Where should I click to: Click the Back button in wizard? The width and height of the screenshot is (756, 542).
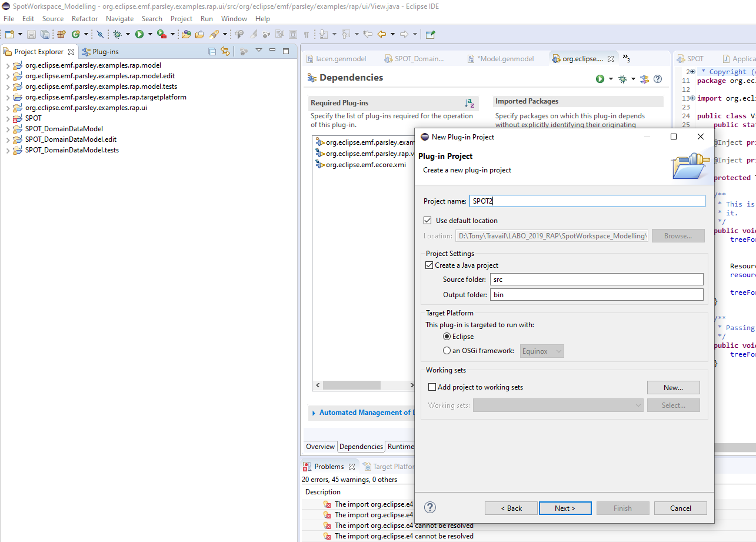(x=511, y=508)
